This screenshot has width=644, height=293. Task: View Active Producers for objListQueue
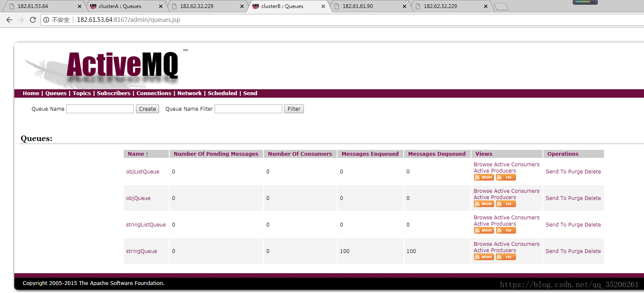(x=495, y=171)
